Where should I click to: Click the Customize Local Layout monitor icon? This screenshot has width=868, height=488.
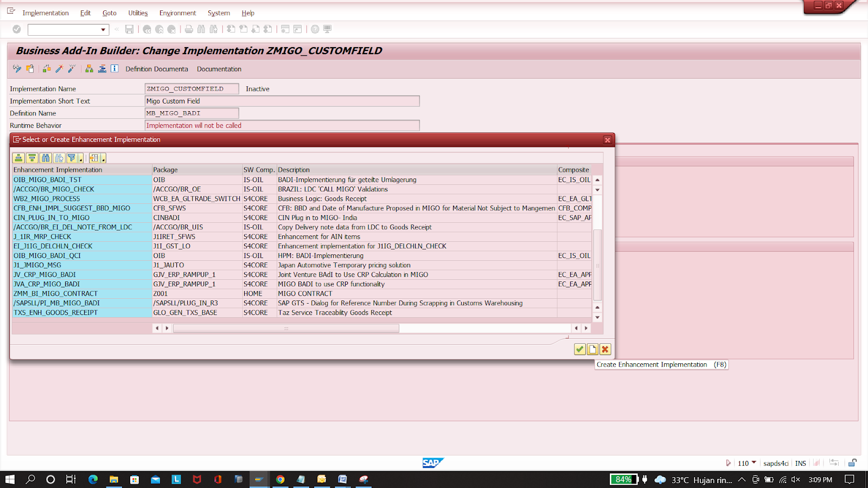[327, 29]
